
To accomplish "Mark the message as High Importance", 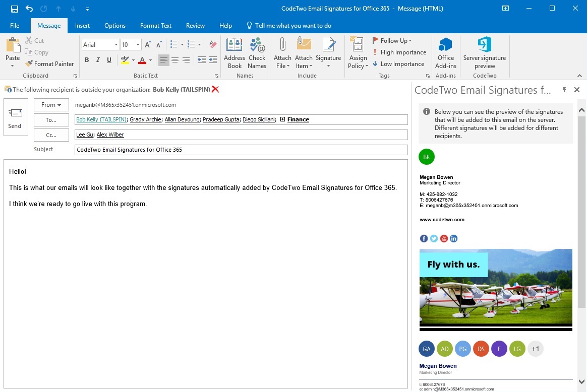I will tap(400, 52).
